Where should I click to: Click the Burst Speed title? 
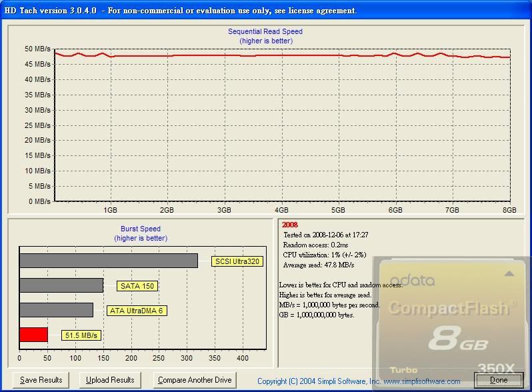click(x=141, y=229)
